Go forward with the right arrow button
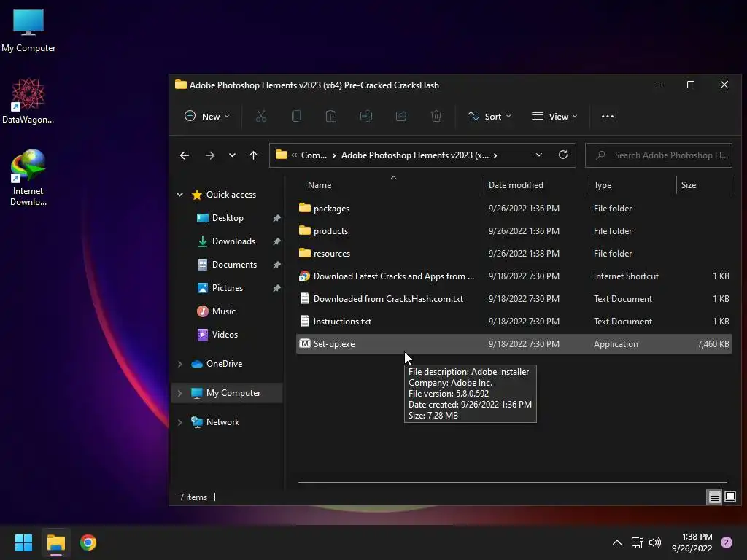The image size is (747, 560). click(209, 155)
